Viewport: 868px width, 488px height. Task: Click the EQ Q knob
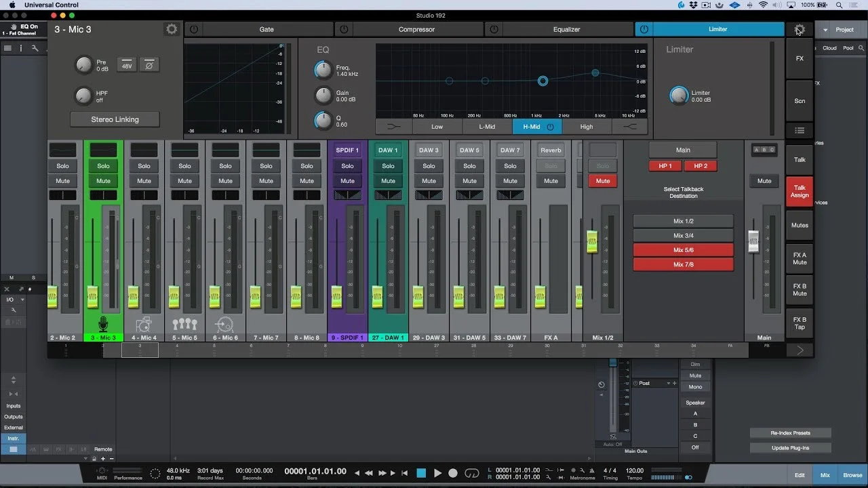[x=323, y=121]
